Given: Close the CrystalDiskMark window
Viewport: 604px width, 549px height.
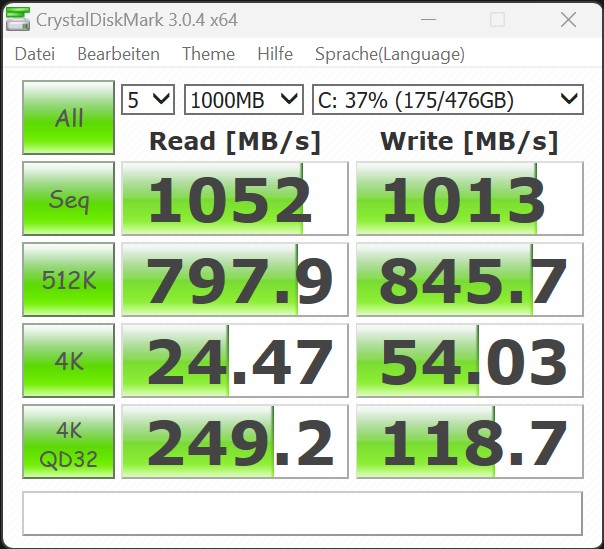Looking at the screenshot, I should pyautogui.click(x=568, y=19).
